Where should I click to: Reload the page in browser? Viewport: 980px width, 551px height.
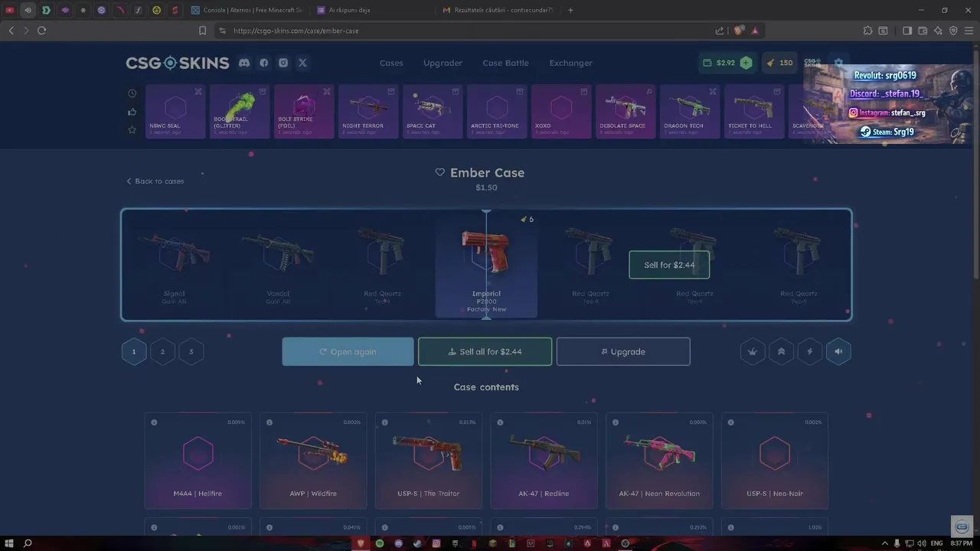tap(41, 31)
